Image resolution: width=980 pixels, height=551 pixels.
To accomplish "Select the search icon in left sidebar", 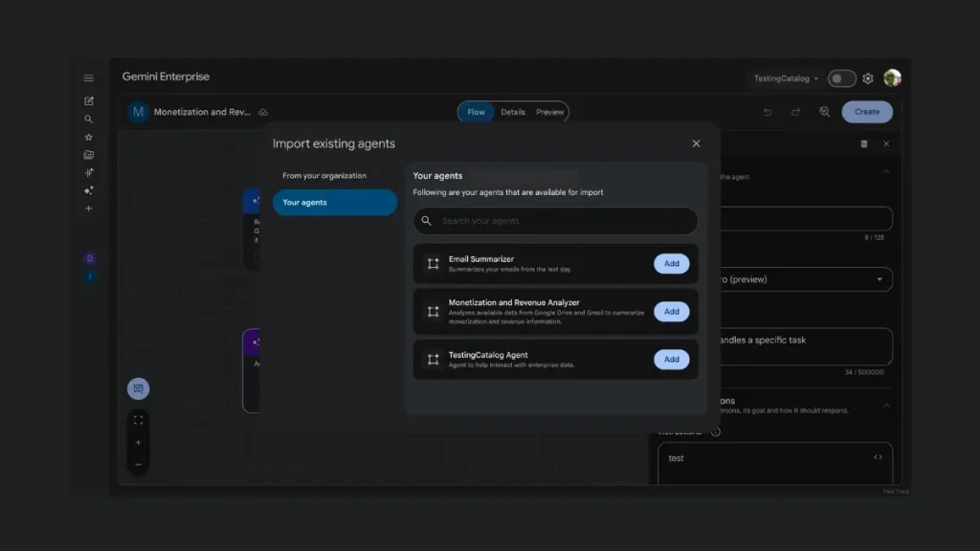I will click(88, 120).
